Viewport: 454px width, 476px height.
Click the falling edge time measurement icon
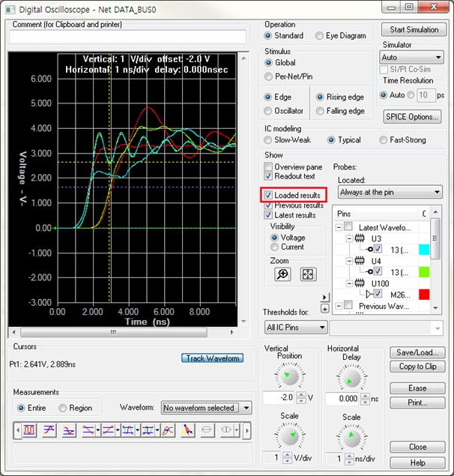coord(88,430)
